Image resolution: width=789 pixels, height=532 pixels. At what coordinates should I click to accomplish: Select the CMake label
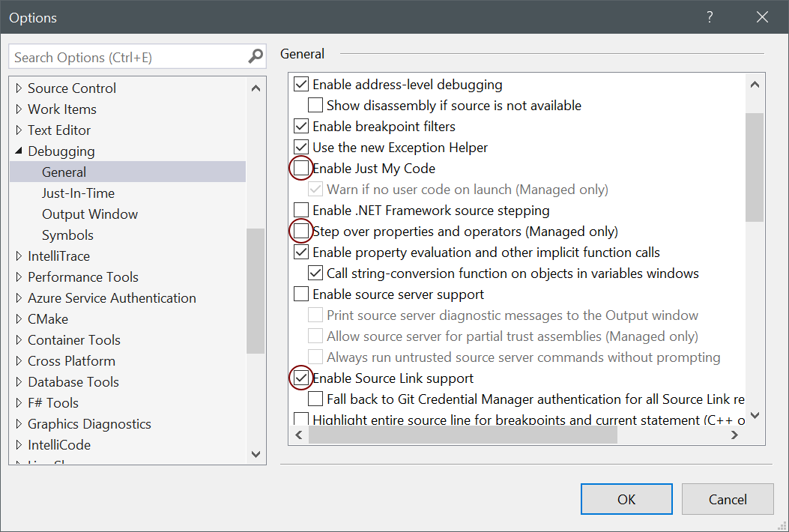click(x=48, y=319)
